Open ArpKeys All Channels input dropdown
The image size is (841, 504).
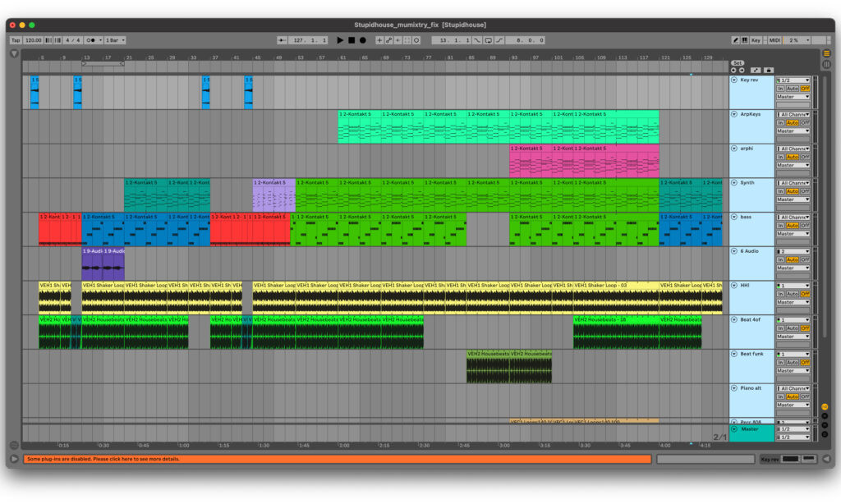(x=793, y=114)
